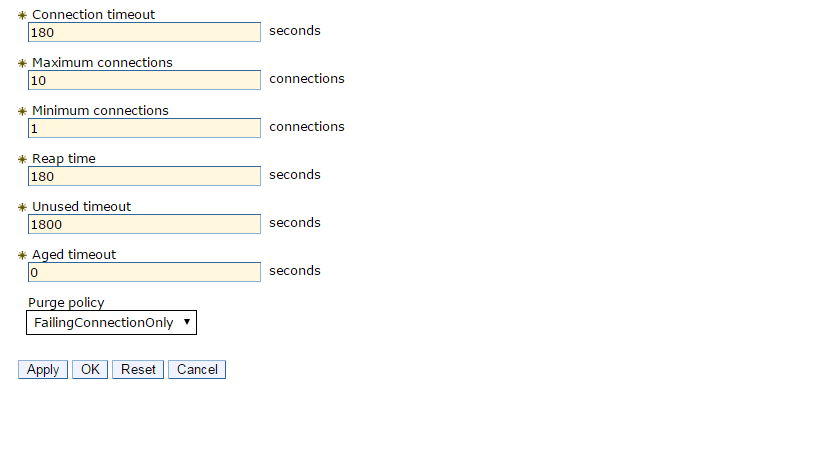Confirm settings with the OK button

pos(90,370)
